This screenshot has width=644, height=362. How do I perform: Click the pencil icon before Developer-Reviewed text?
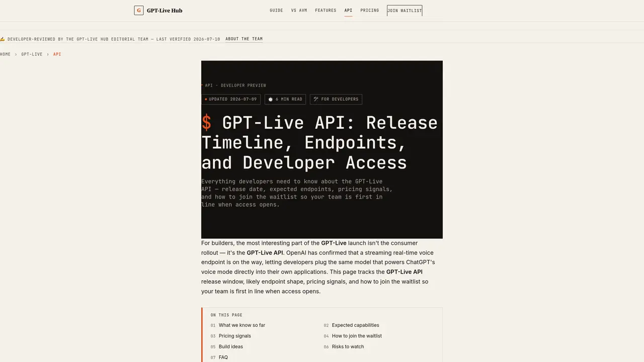click(x=3, y=39)
